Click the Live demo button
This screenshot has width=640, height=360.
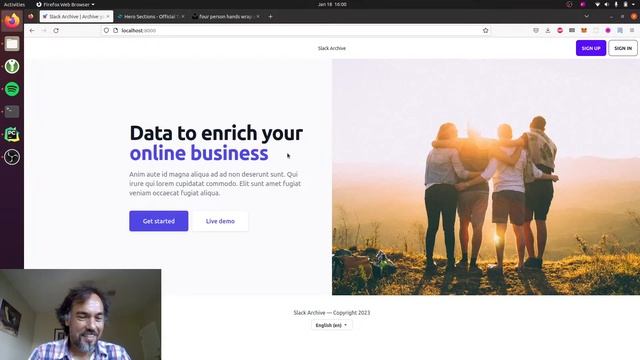(x=220, y=221)
